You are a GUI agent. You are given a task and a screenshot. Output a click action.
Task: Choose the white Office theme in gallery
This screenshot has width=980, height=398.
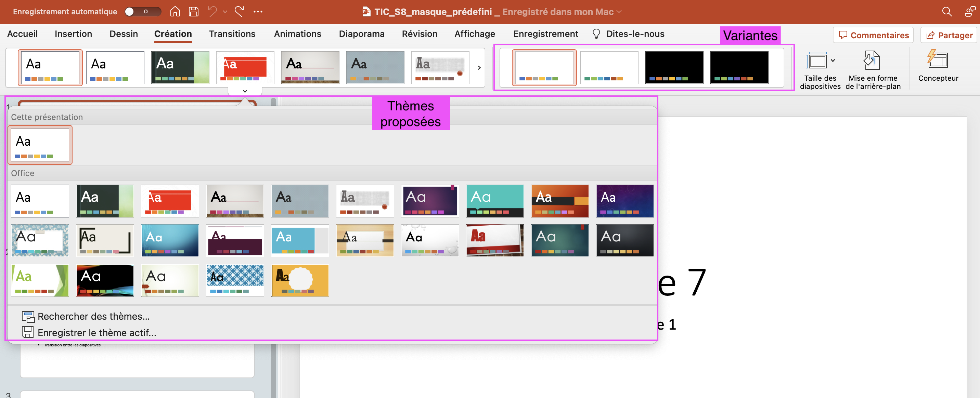40,201
